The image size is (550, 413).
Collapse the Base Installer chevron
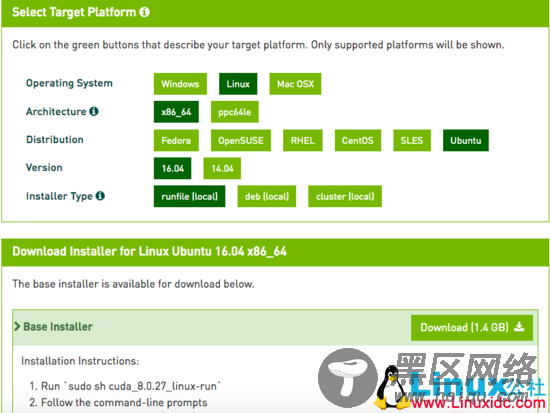(x=17, y=327)
